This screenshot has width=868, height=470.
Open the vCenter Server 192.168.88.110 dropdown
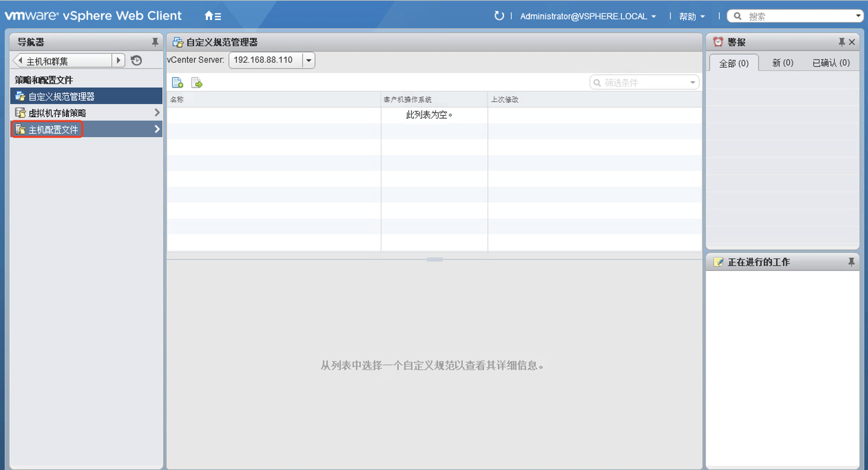(309, 60)
